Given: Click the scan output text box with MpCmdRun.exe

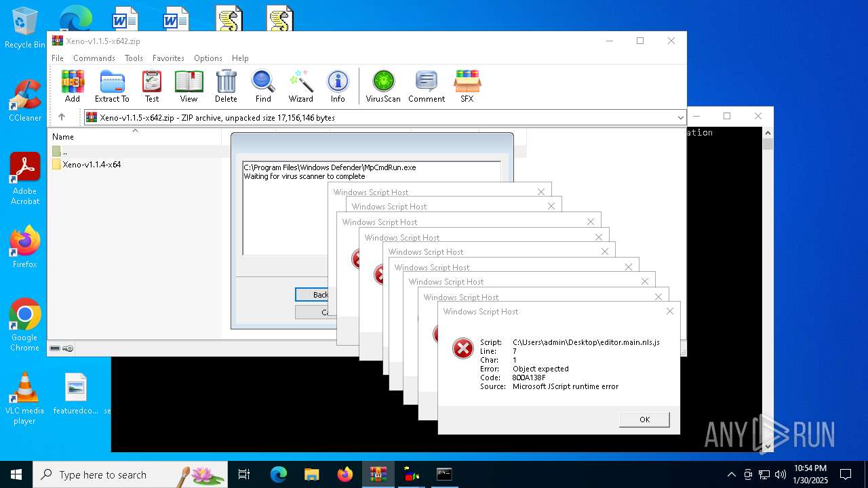Looking at the screenshot, I should (372, 208).
